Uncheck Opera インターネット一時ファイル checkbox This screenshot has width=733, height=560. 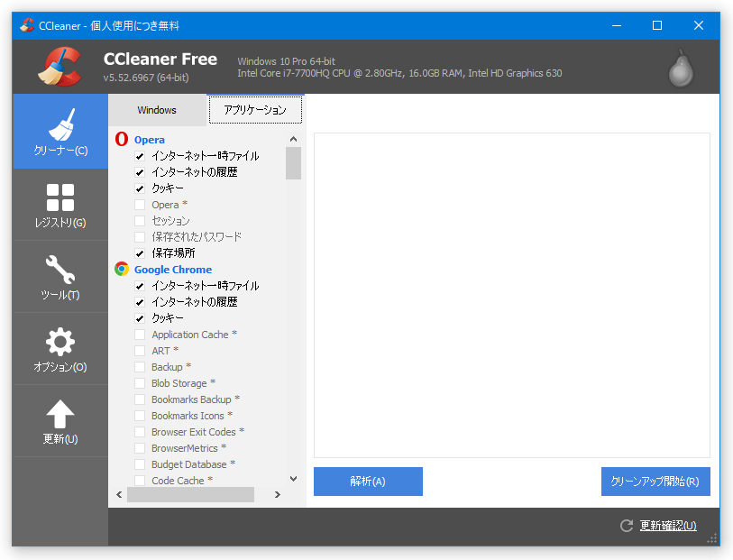pyautogui.click(x=140, y=156)
